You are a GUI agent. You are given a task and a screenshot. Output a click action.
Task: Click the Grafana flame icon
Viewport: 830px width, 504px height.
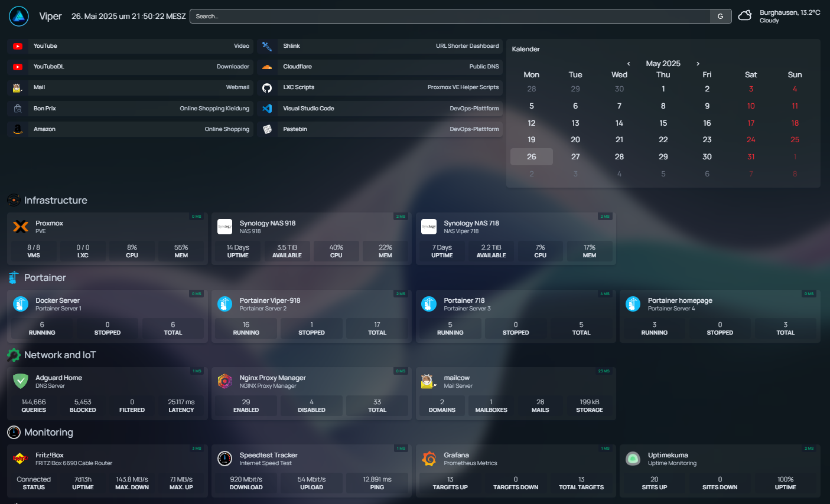point(429,459)
